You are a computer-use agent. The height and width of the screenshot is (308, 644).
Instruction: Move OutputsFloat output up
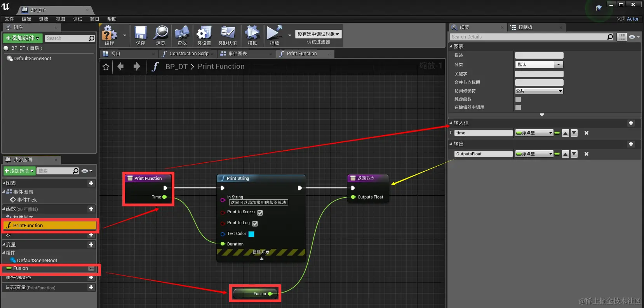click(566, 154)
